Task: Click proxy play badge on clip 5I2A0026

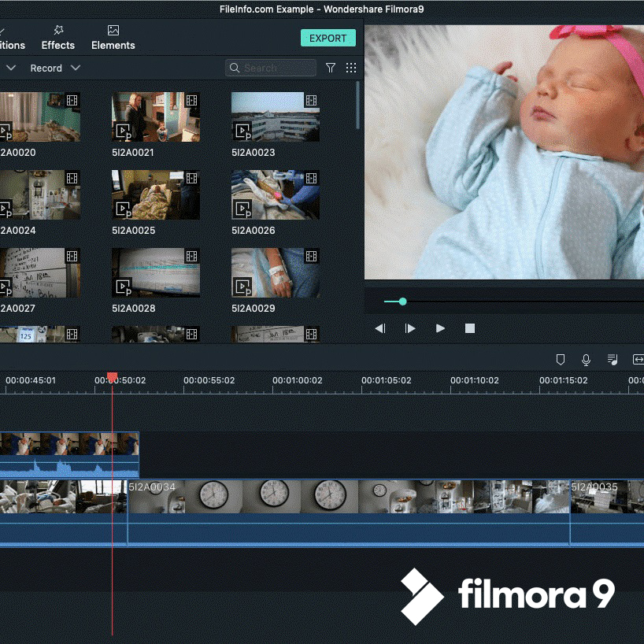Action: coord(242,209)
